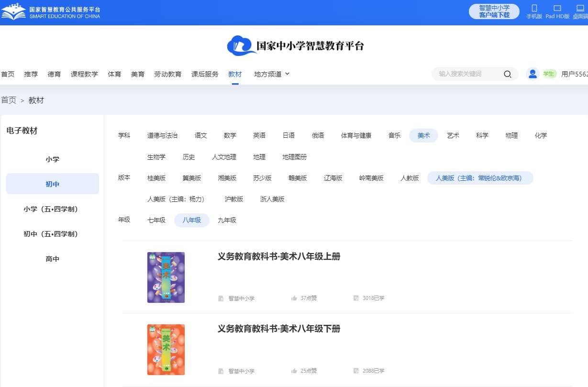Open the orange 八年级下册 book cover
The image size is (588, 387).
[x=166, y=350]
